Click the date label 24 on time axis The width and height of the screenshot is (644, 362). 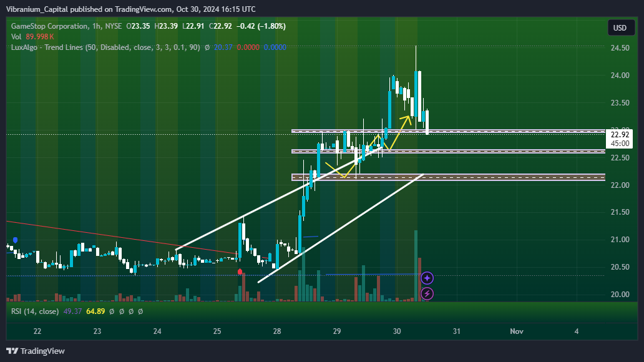pyautogui.click(x=157, y=331)
